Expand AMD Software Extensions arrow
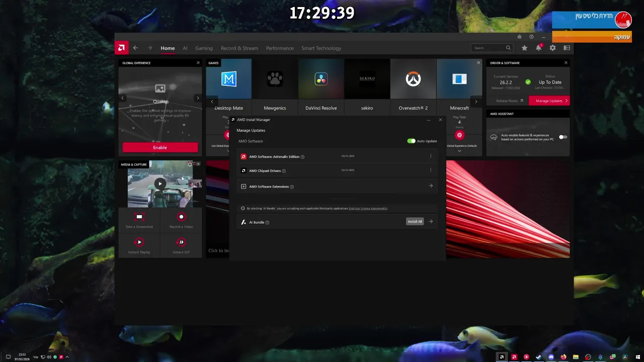 pos(431,186)
